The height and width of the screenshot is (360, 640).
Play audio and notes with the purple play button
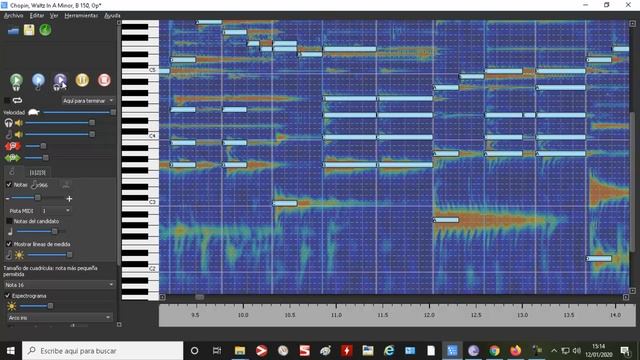[x=60, y=81]
